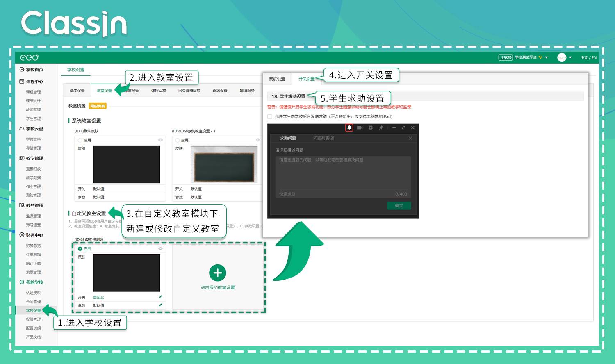Click the 确定 button in help dialog
615x364 pixels.
click(399, 206)
